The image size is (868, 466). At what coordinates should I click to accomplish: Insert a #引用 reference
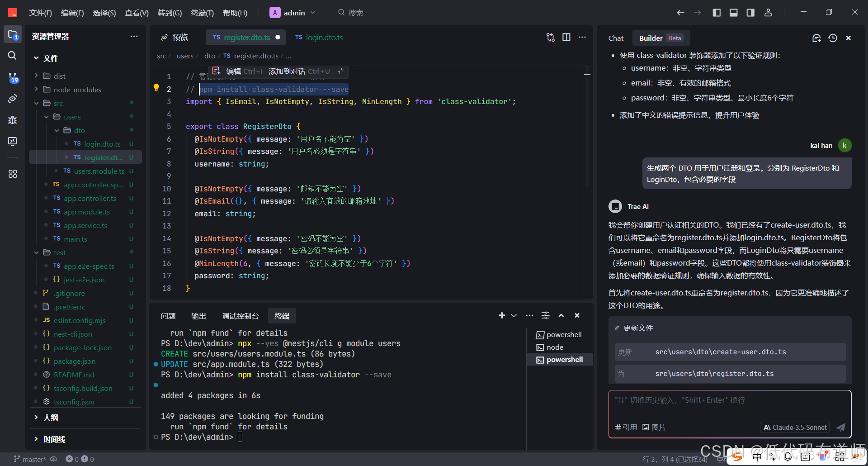pyautogui.click(x=626, y=427)
